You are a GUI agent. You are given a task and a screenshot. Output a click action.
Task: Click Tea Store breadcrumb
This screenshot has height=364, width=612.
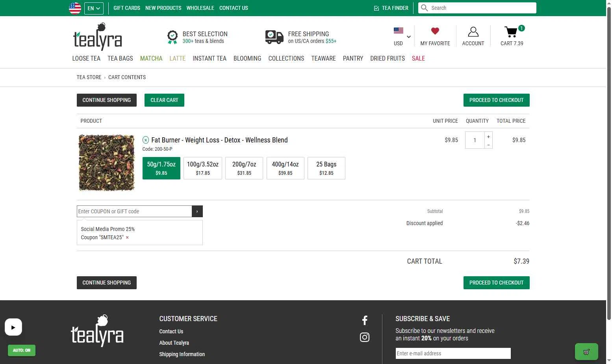[x=89, y=77]
